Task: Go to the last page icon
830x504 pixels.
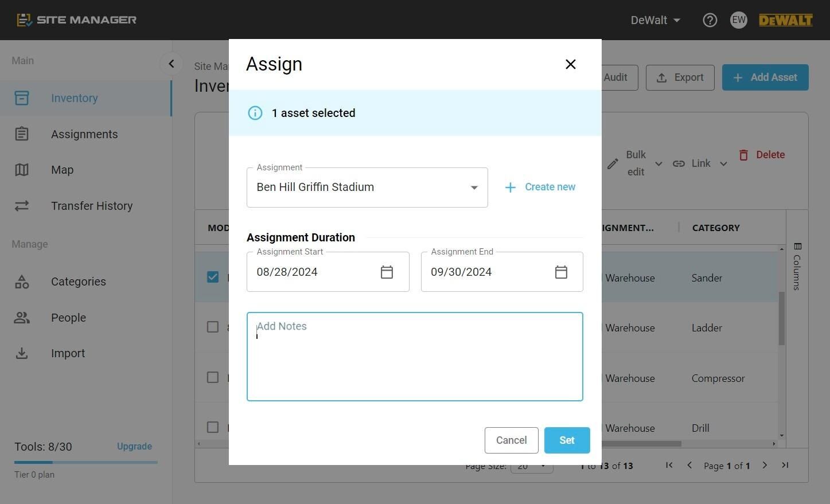Action: 785,465
